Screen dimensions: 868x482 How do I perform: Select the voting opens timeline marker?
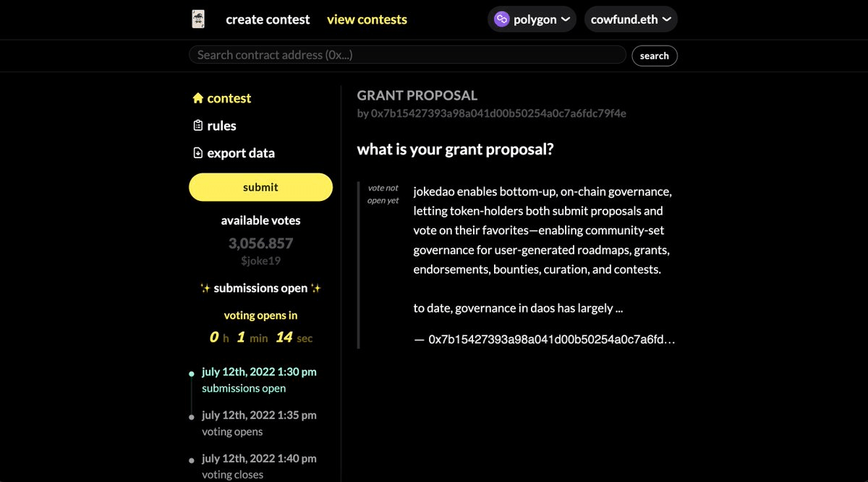click(192, 417)
